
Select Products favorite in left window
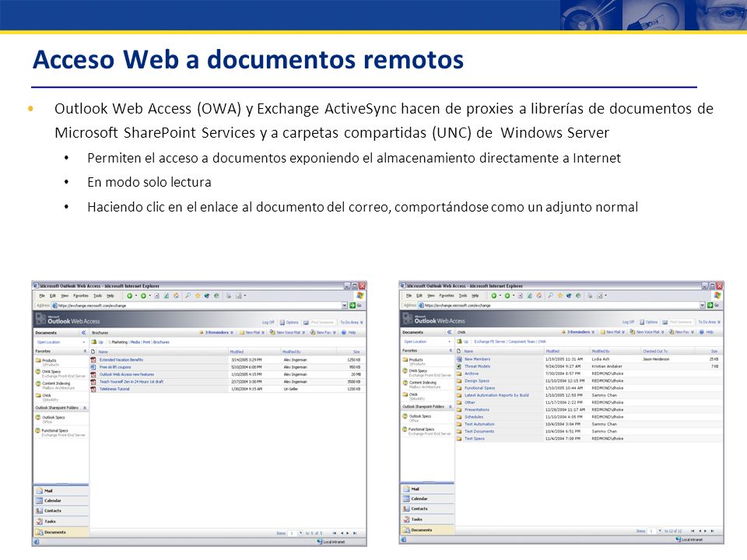pos(49,360)
